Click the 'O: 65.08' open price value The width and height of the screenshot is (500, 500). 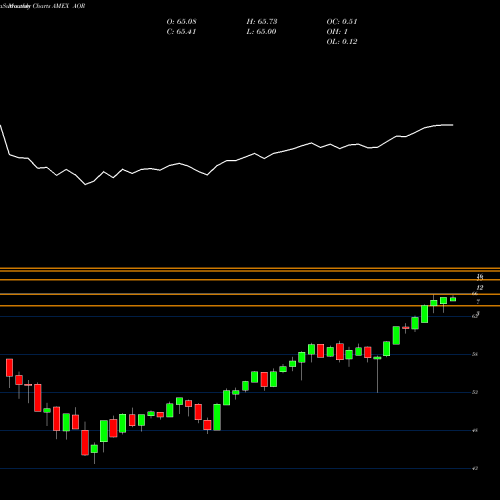tap(181, 22)
